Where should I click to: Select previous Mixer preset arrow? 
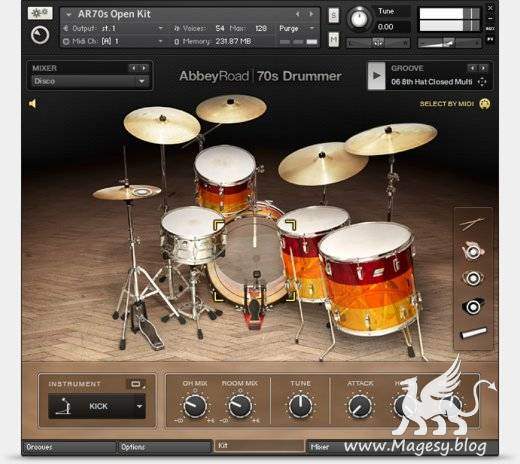pos(134,68)
